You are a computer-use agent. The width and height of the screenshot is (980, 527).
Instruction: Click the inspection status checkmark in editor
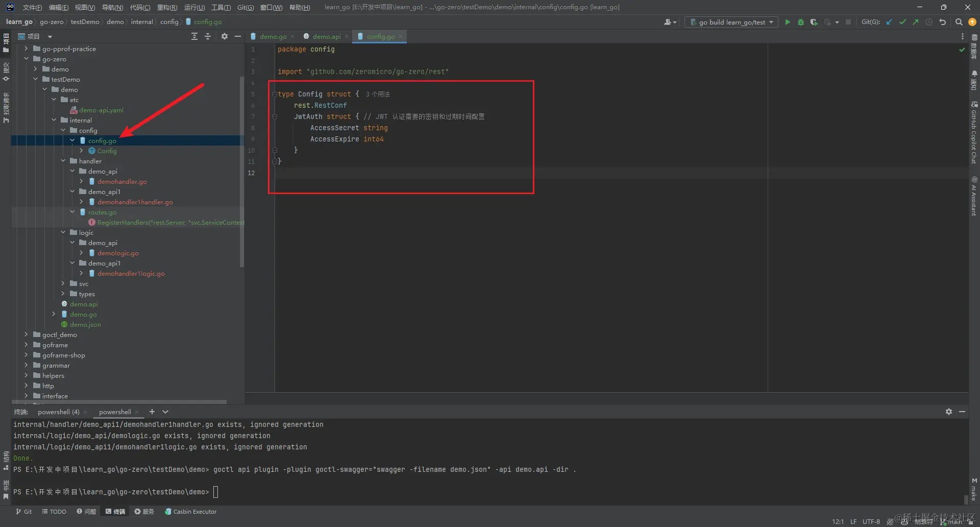tap(962, 50)
